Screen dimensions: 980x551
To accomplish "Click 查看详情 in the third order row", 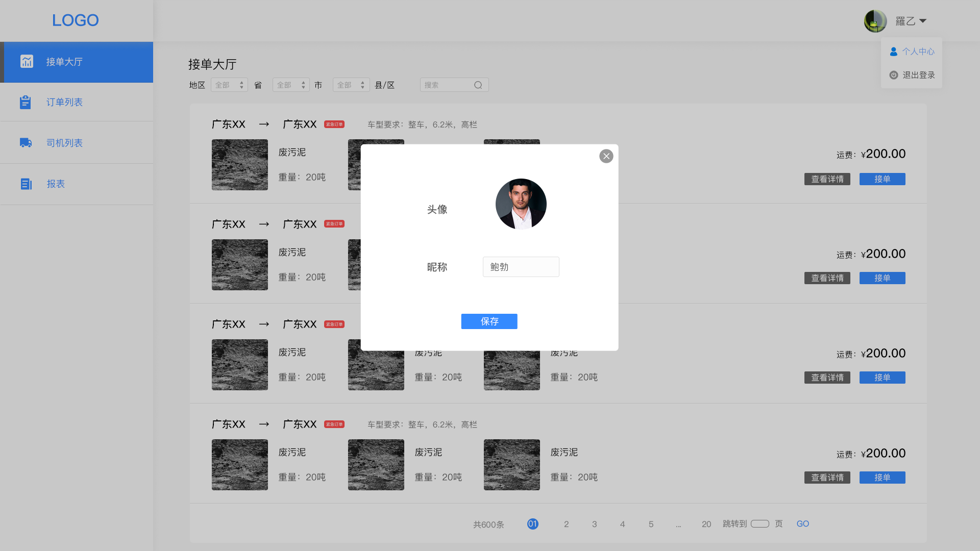I will pos(827,378).
